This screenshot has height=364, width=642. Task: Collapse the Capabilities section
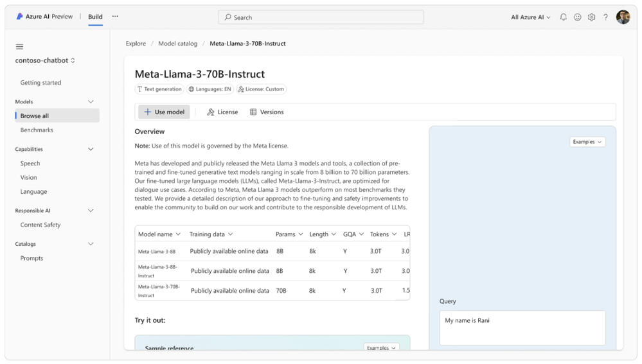pos(91,149)
